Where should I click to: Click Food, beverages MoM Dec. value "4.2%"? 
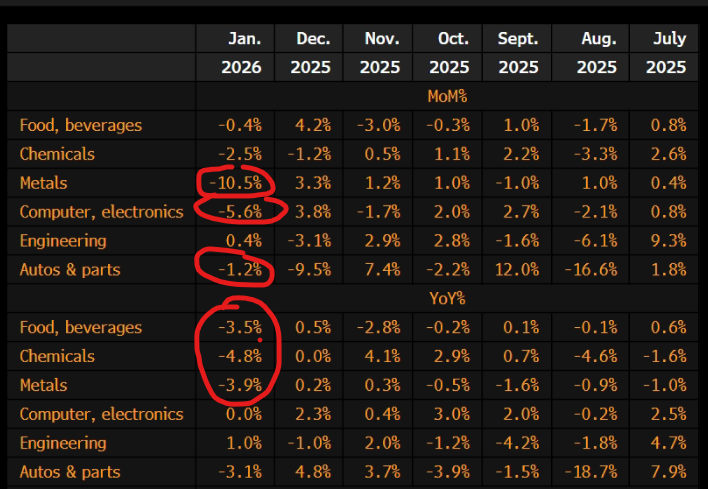tap(313, 125)
